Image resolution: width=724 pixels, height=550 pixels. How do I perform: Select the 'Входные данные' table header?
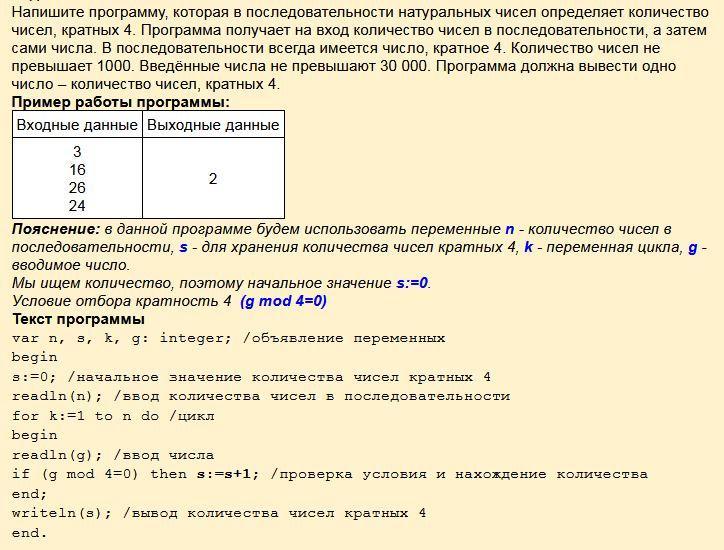[77, 125]
